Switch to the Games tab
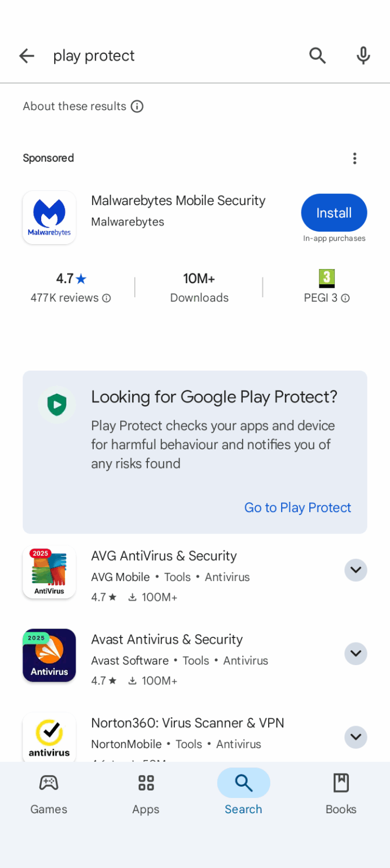The image size is (390, 868). tap(49, 794)
